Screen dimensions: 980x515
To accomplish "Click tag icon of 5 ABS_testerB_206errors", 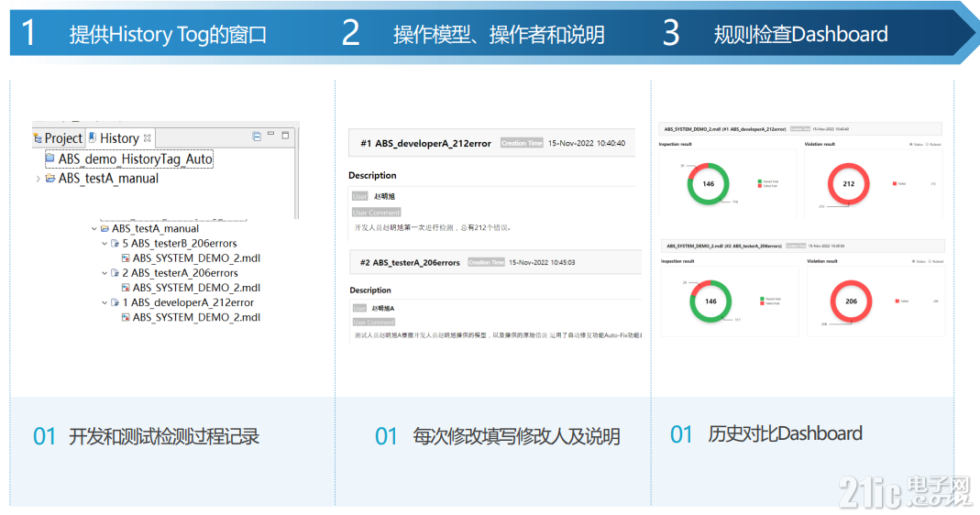I will (115, 244).
